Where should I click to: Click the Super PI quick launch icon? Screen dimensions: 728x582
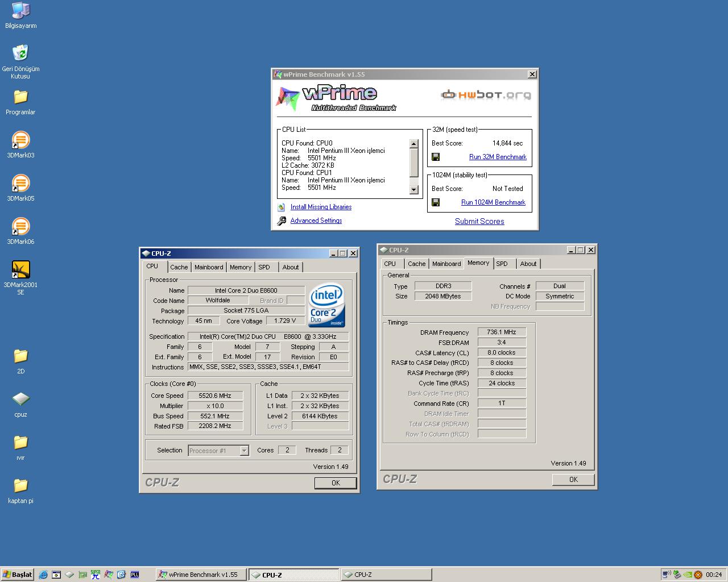coord(96,575)
